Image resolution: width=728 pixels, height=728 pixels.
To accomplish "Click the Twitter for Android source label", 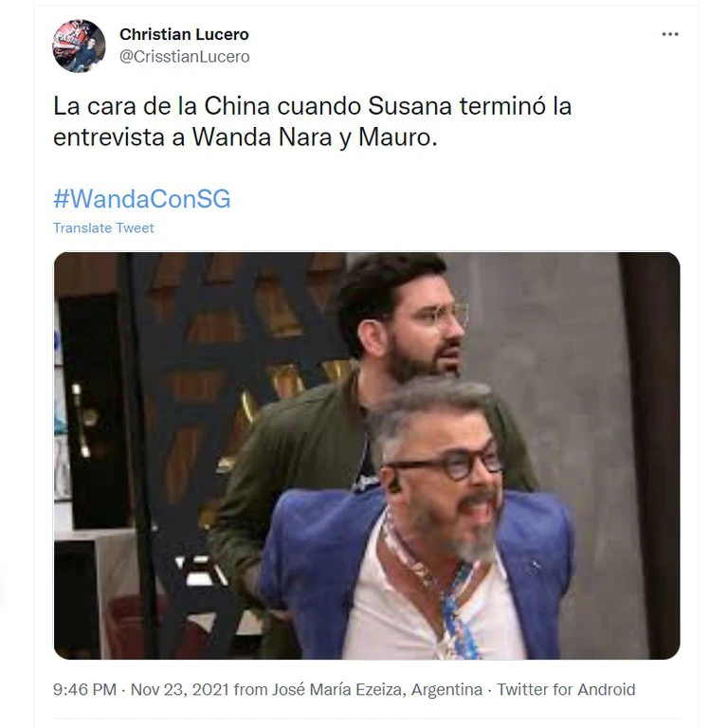I will (566, 689).
